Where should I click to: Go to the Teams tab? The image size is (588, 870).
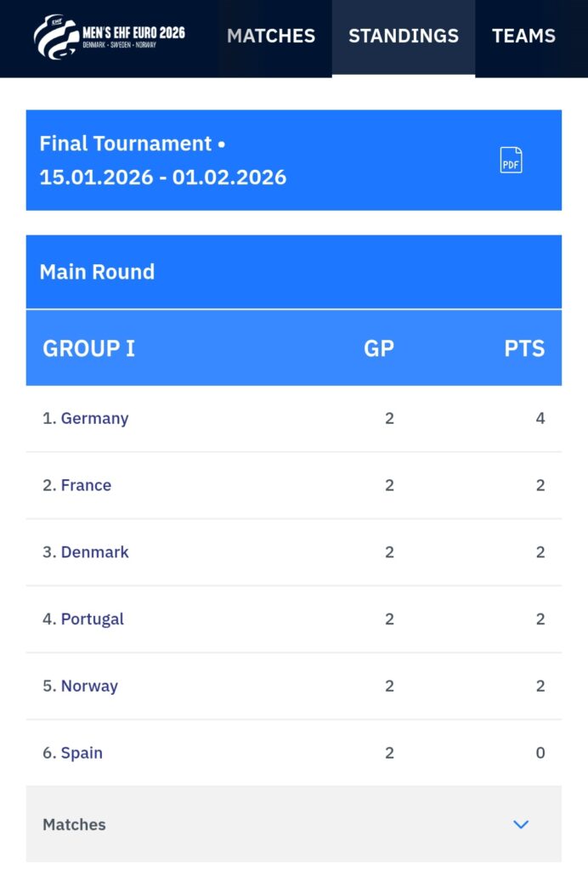523,36
